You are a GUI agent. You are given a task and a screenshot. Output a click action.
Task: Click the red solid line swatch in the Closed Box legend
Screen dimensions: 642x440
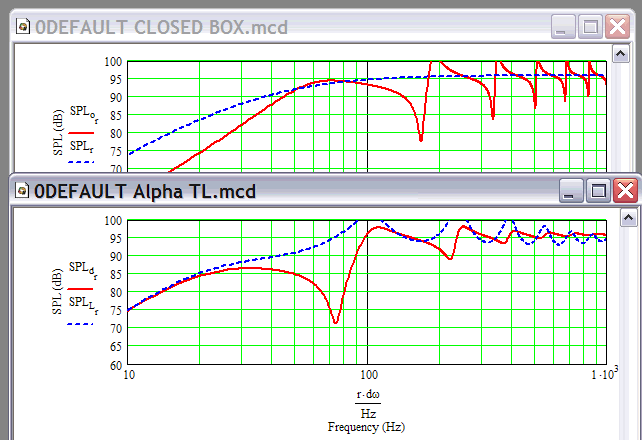coord(81,133)
